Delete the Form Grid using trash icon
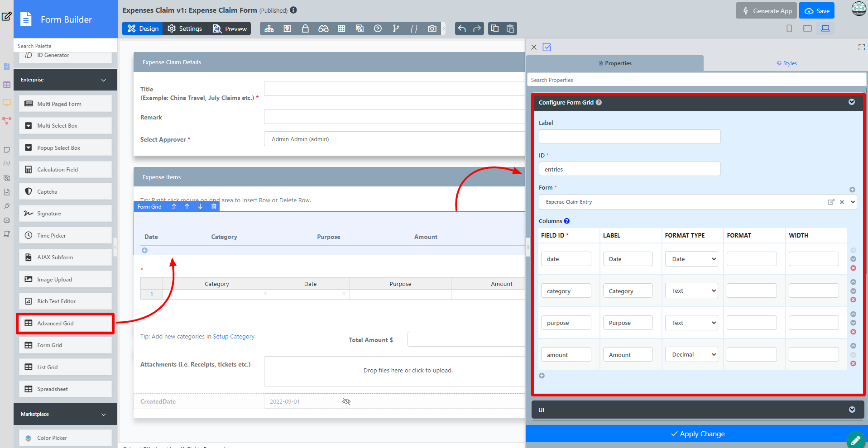 [x=214, y=206]
